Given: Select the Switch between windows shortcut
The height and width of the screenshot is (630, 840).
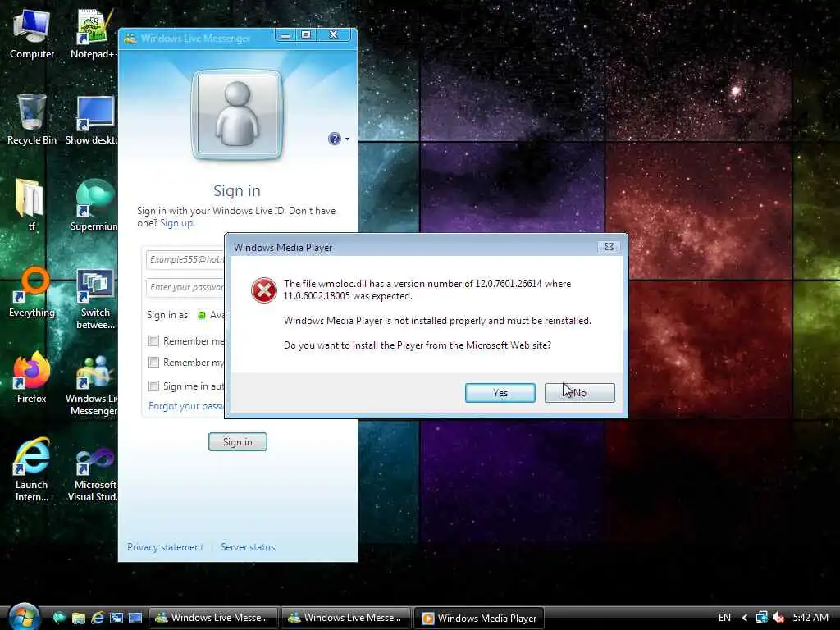Looking at the screenshot, I should tap(95, 298).
